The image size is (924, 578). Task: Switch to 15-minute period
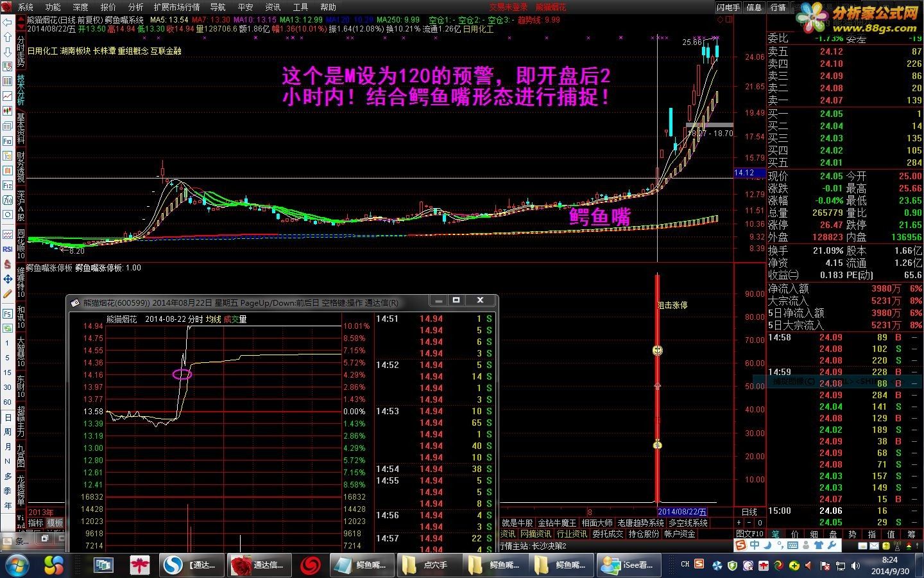click(7, 372)
